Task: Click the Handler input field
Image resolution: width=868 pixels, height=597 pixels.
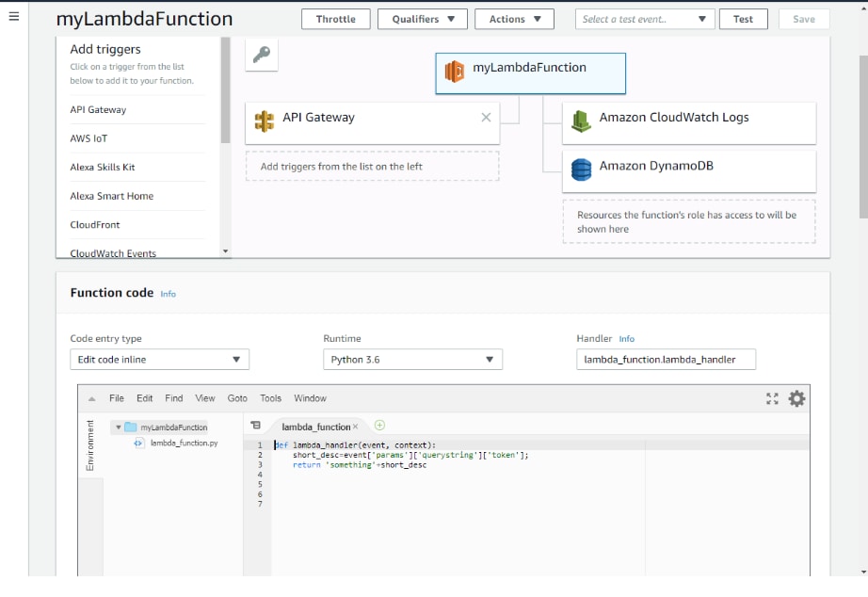Action: pyautogui.click(x=666, y=360)
